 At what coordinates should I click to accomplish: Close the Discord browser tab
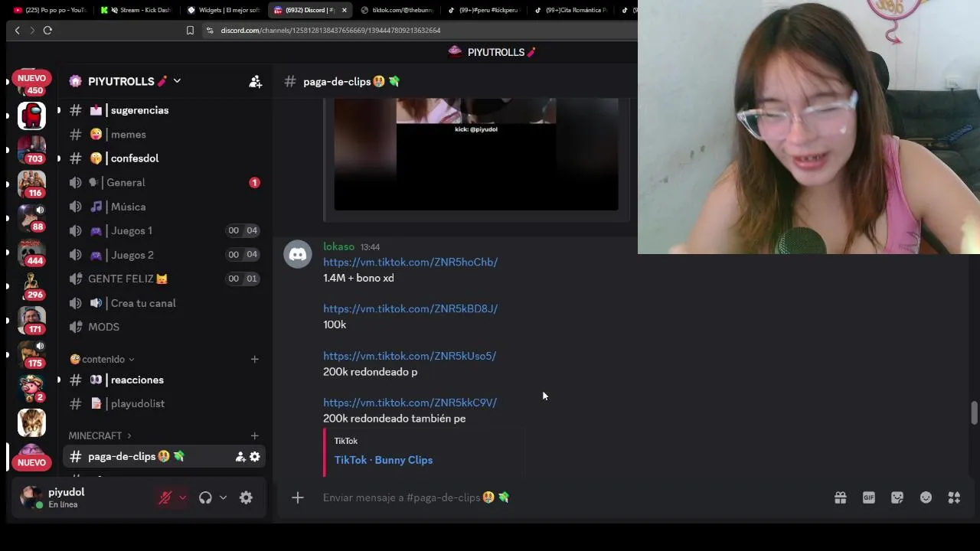coord(344,10)
